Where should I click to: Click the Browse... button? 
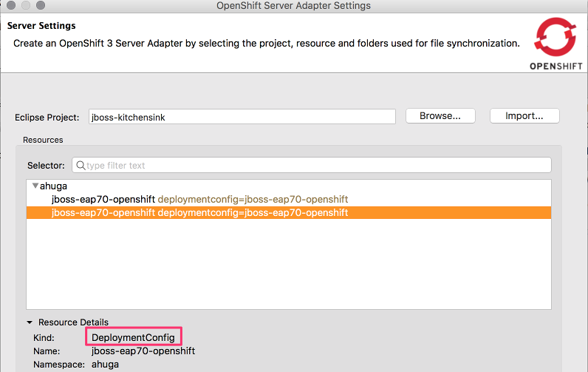click(440, 116)
